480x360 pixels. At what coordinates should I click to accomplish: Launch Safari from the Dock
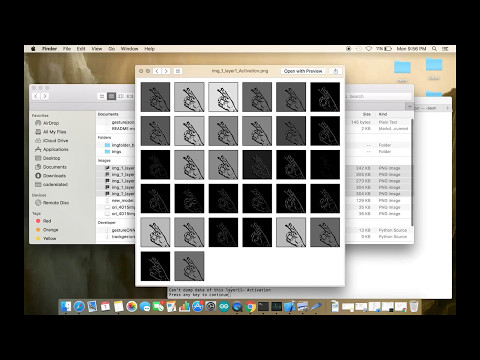pos(79,306)
